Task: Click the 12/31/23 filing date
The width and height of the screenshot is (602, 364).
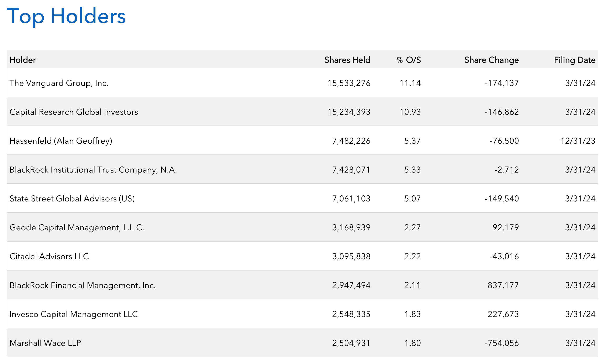Action: point(578,141)
